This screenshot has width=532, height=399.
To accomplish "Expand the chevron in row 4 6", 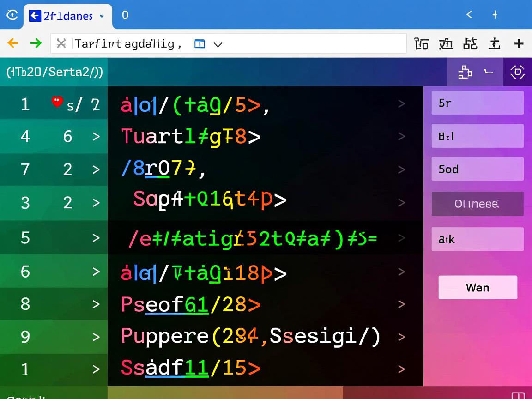I will (96, 136).
